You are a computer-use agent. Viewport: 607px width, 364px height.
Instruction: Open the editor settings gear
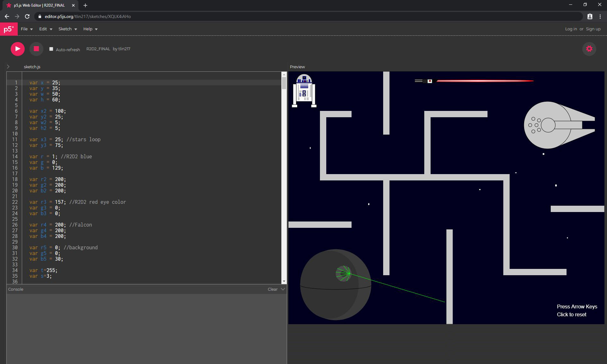589,49
